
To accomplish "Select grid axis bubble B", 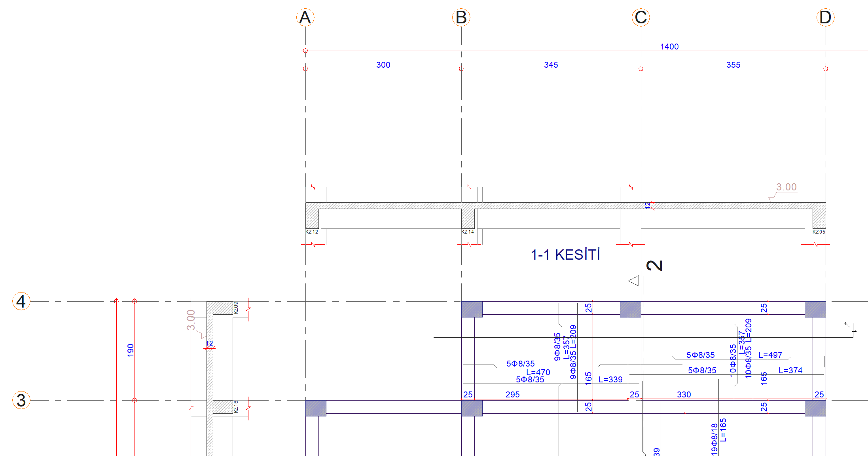I will point(461,17).
